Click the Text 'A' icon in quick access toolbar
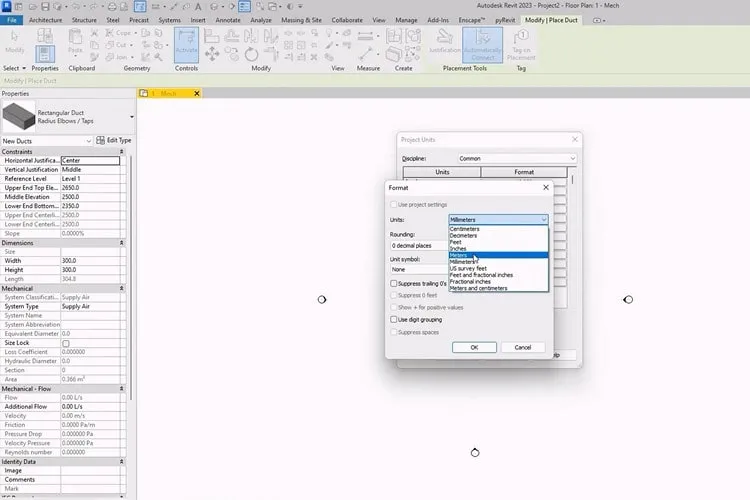Screen dimensions: 750x500 [198, 7]
